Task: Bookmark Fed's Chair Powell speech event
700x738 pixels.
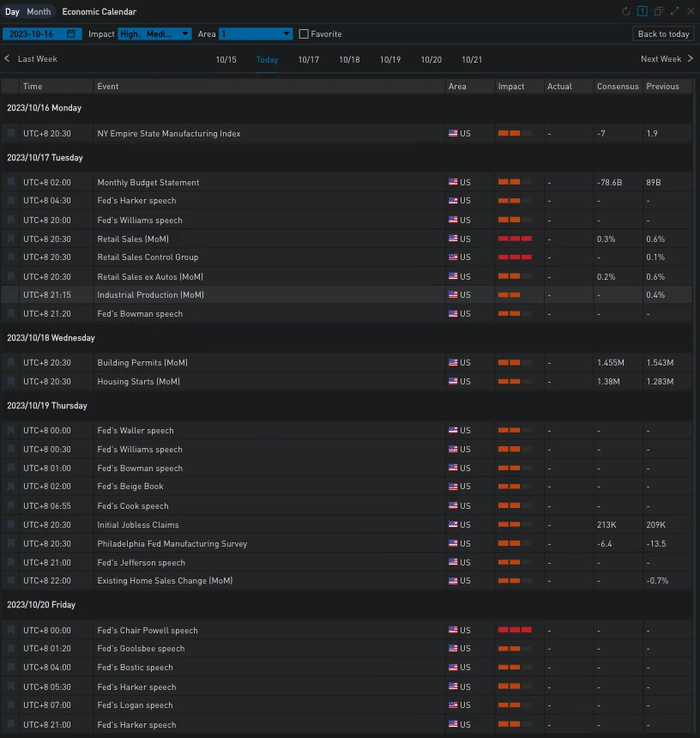Action: (x=11, y=631)
